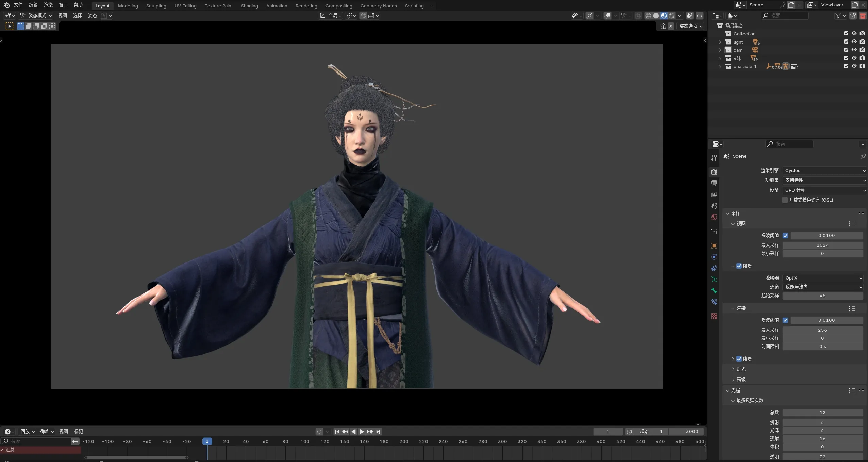Click the 起始采样 45 value field
Screen dimensions: 868x462
tap(823, 296)
